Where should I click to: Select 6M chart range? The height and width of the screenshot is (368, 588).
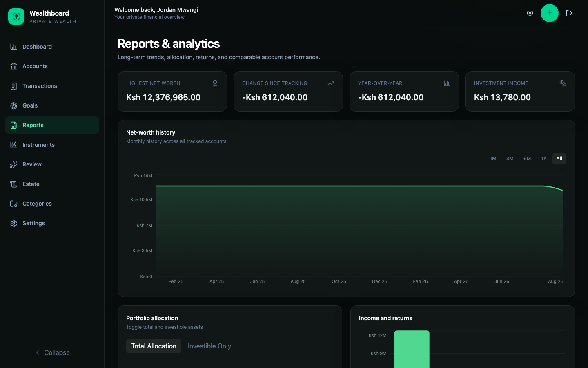pyautogui.click(x=527, y=159)
